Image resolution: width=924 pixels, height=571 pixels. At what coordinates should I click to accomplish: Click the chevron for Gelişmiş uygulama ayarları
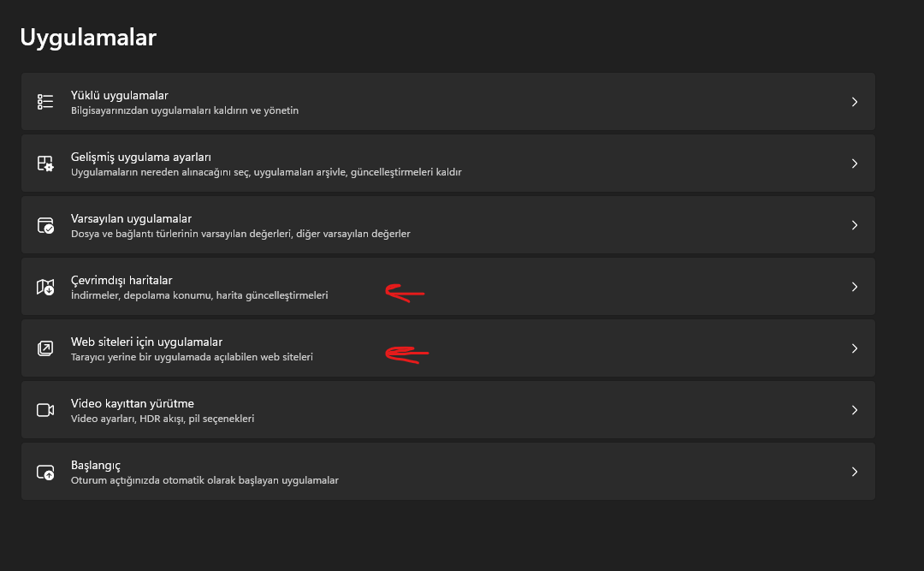(854, 164)
